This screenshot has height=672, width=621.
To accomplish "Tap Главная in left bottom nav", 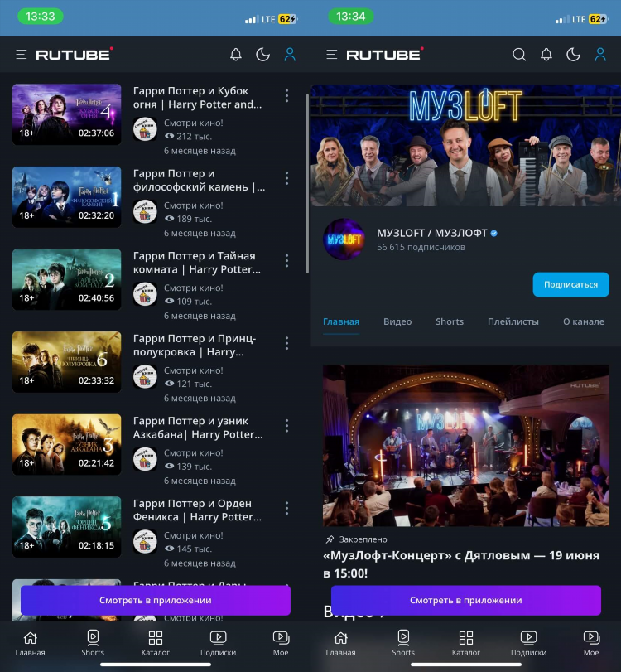I will [30, 643].
